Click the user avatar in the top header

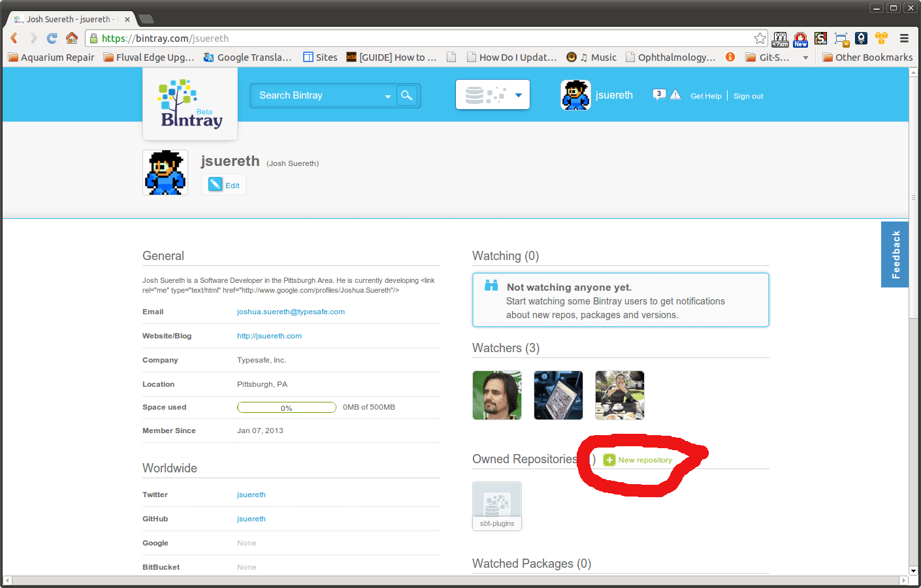coord(575,95)
